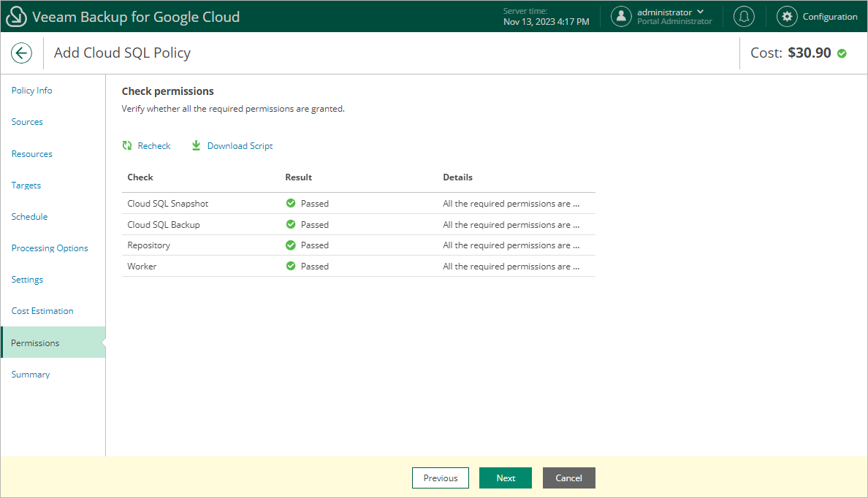The width and height of the screenshot is (868, 498).
Task: Select the Permissions step
Action: click(53, 342)
